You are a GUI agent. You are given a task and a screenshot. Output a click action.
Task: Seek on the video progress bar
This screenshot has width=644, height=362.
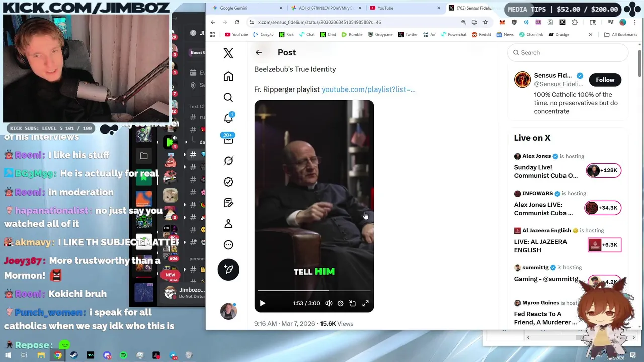coord(314,291)
